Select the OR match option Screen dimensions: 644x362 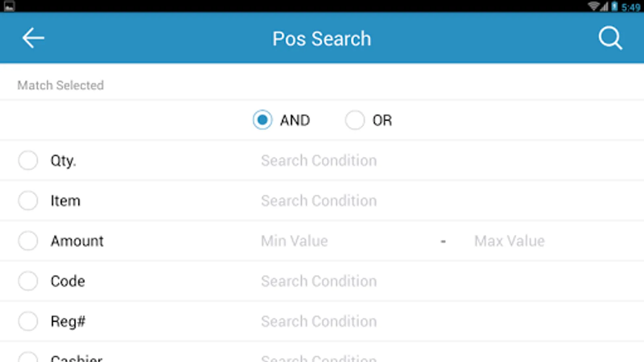[355, 120]
